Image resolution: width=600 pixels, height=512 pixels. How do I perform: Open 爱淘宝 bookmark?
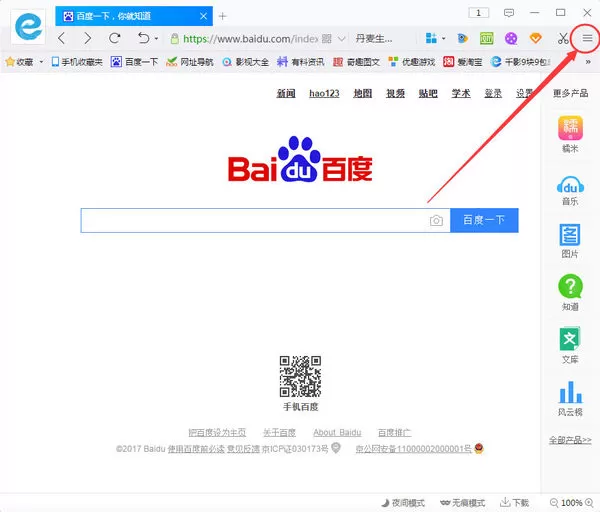[463, 62]
